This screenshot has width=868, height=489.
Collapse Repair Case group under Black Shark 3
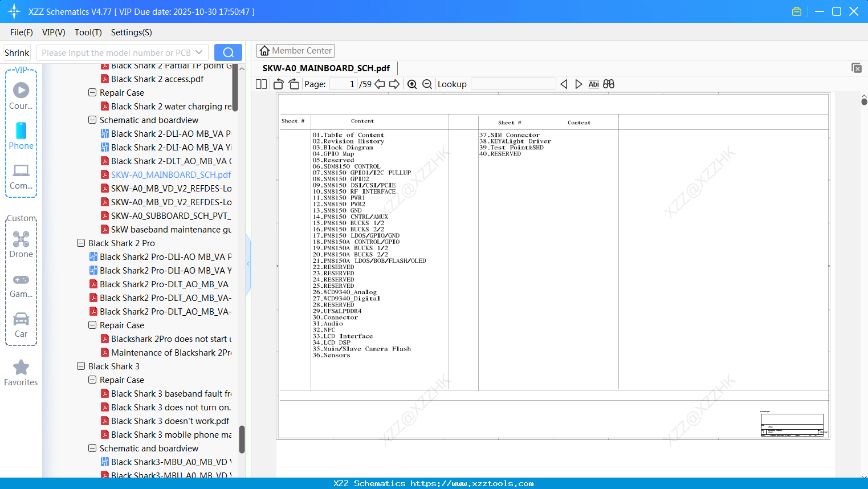92,380
